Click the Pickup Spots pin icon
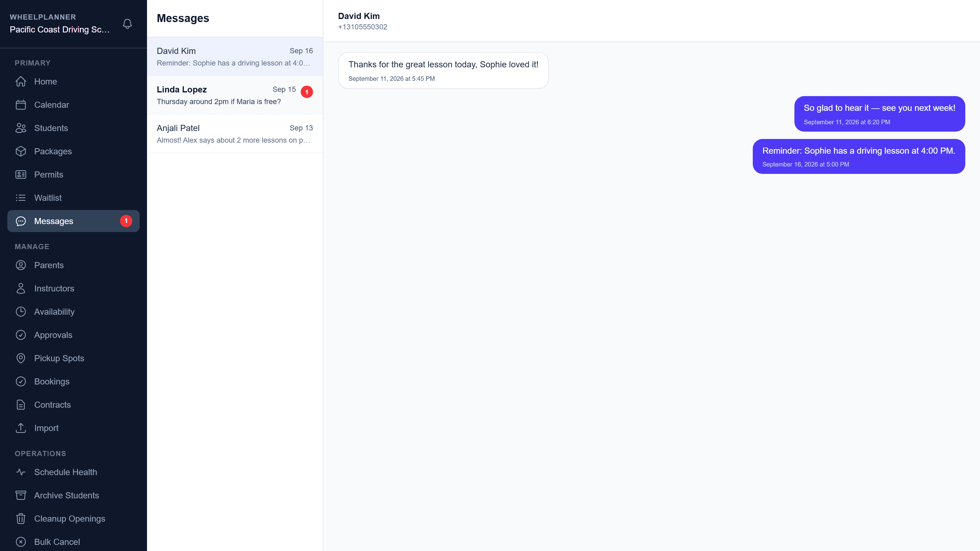 tap(21, 358)
